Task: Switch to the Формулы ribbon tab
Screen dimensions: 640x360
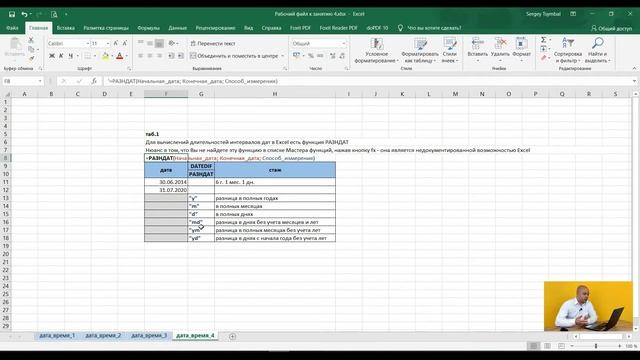Action: pos(149,28)
